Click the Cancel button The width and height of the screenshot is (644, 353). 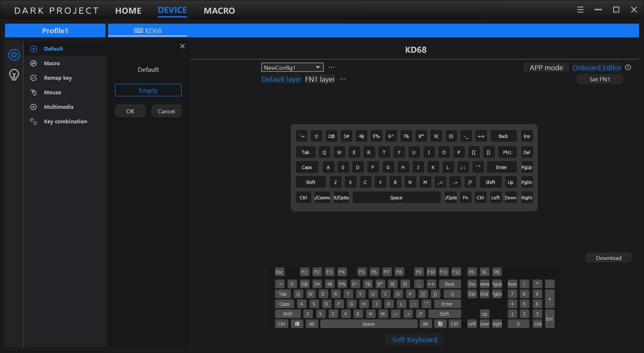point(167,111)
